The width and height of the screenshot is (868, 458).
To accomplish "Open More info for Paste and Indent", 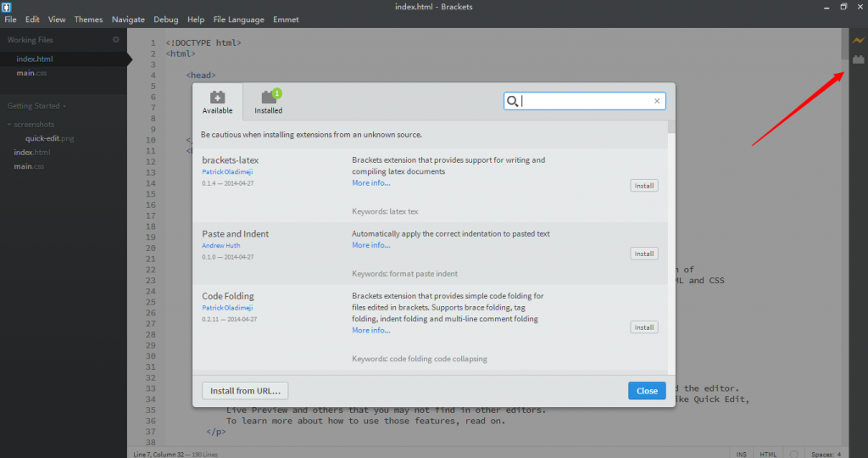I will 371,245.
